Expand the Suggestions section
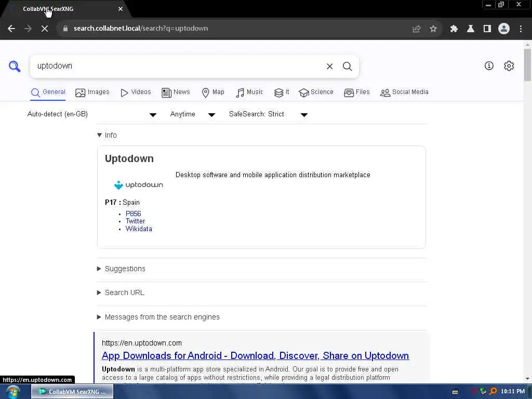The height and width of the screenshot is (399, 532). (x=121, y=269)
